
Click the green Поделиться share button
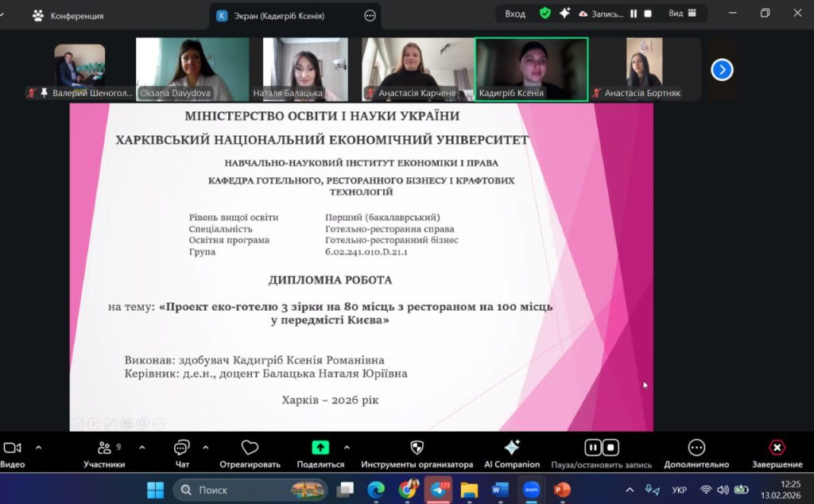(x=320, y=448)
